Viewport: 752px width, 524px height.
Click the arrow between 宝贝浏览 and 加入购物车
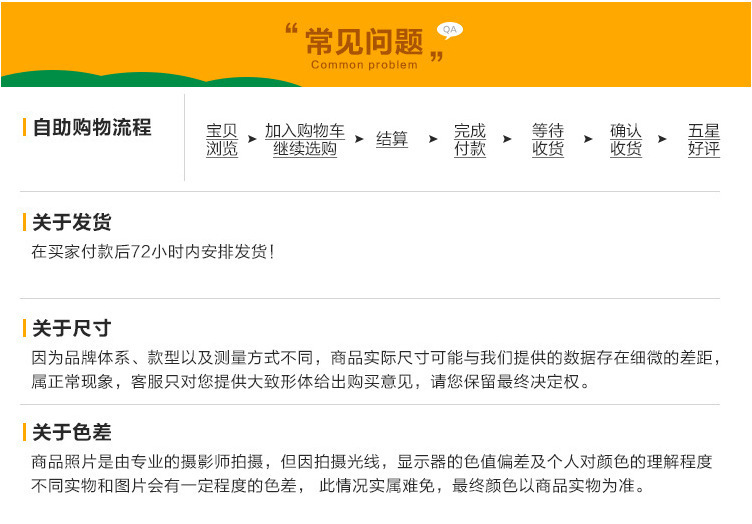click(252, 139)
